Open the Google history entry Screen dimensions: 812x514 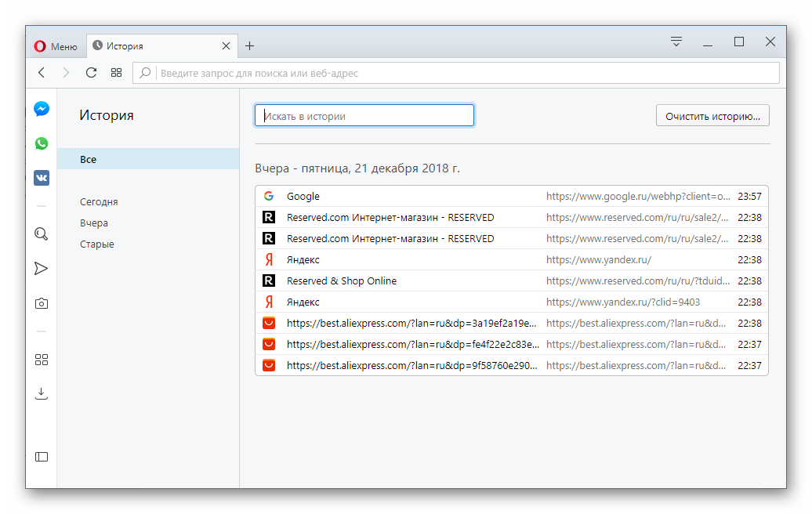(x=303, y=197)
